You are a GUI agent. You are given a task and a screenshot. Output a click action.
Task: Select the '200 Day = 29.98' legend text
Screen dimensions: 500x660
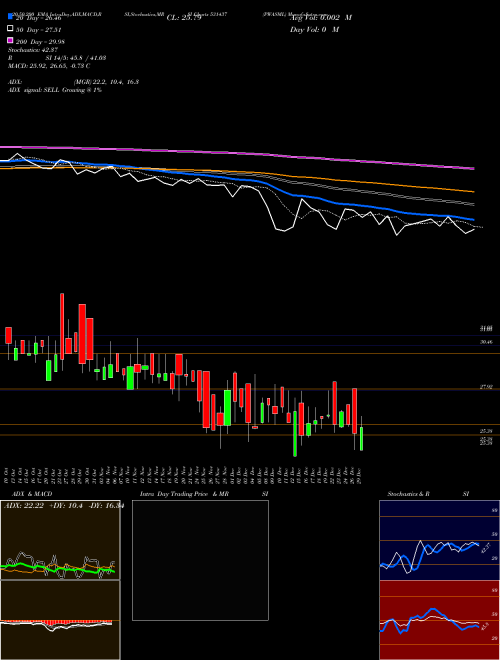40,41
